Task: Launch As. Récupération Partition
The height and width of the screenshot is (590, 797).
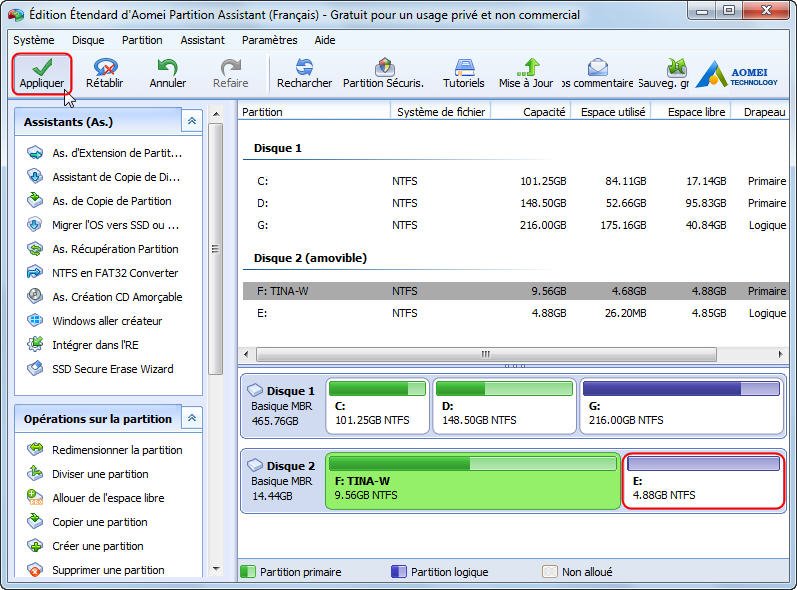Action: coord(103,249)
